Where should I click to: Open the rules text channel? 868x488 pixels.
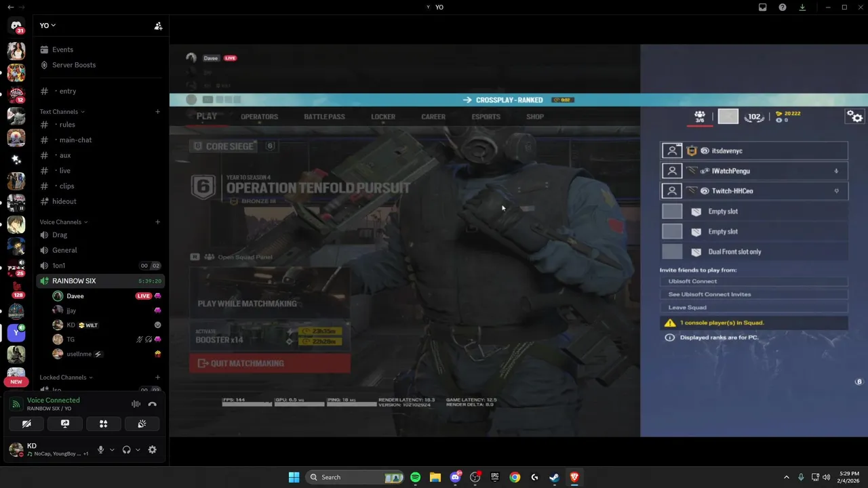click(x=100, y=125)
